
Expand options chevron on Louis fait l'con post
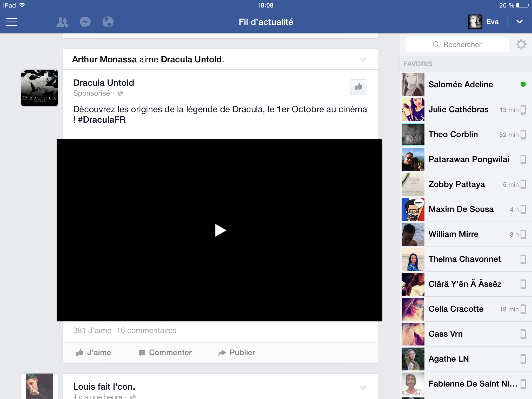(x=363, y=388)
